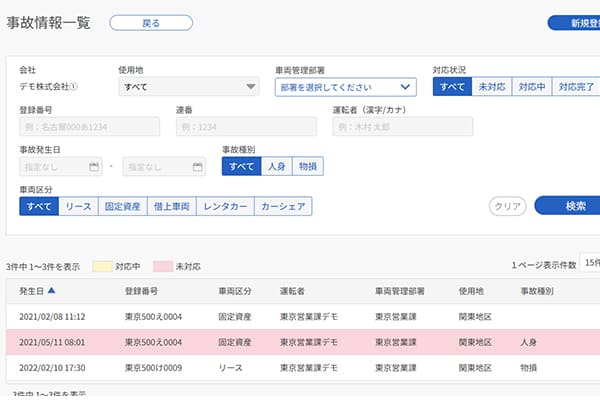Click the 事故発生日 start date field

pyautogui.click(x=61, y=167)
